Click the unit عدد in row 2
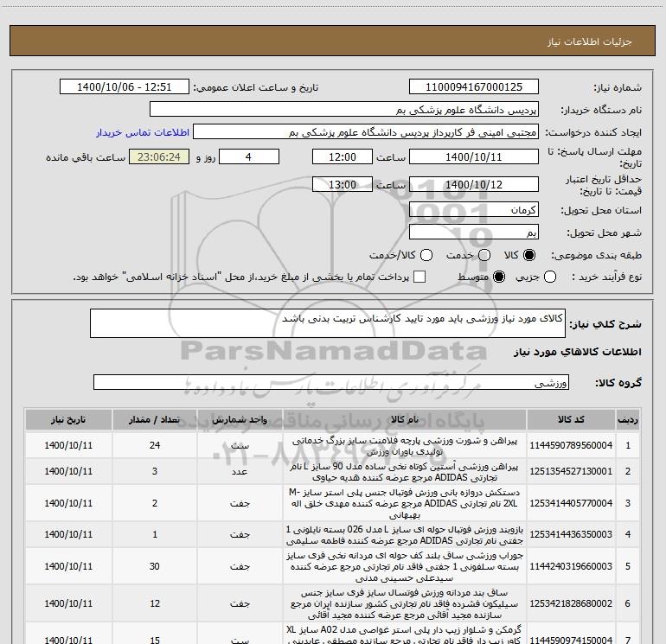The height and width of the screenshot is (644, 666). (x=240, y=472)
